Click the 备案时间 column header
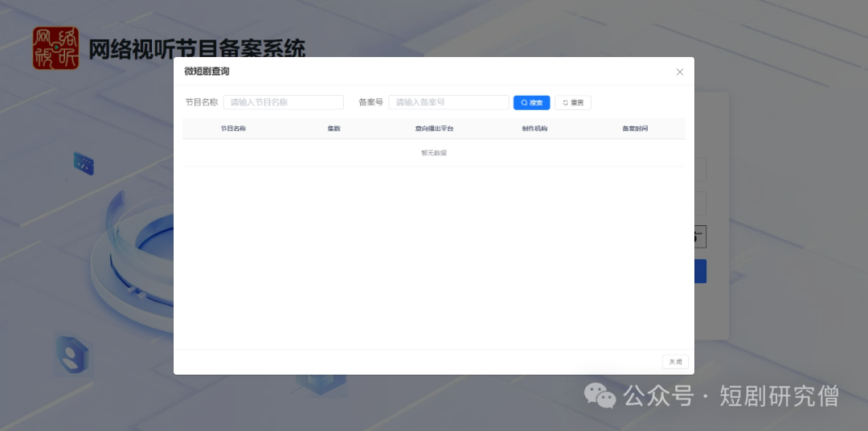This screenshot has height=431, width=868. click(635, 129)
